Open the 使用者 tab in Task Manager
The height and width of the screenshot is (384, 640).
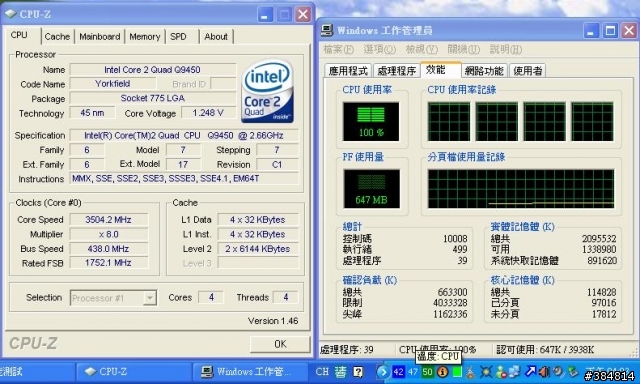(x=527, y=71)
